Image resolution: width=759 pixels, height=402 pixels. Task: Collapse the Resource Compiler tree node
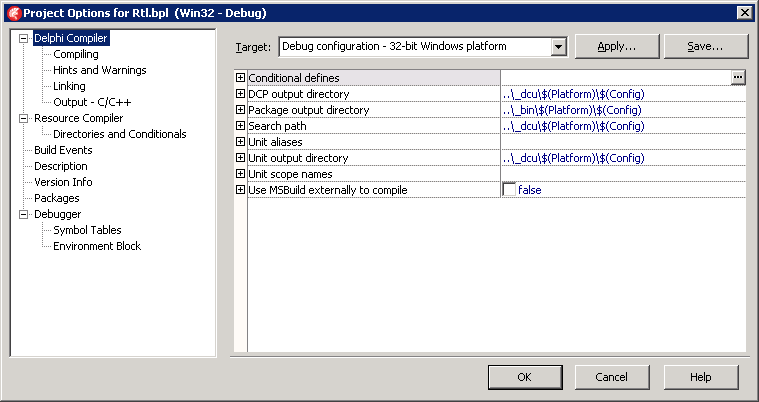point(23,118)
